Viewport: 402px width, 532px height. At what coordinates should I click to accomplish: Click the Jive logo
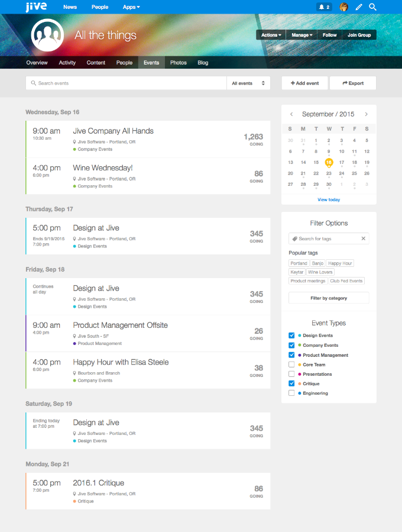tap(36, 7)
